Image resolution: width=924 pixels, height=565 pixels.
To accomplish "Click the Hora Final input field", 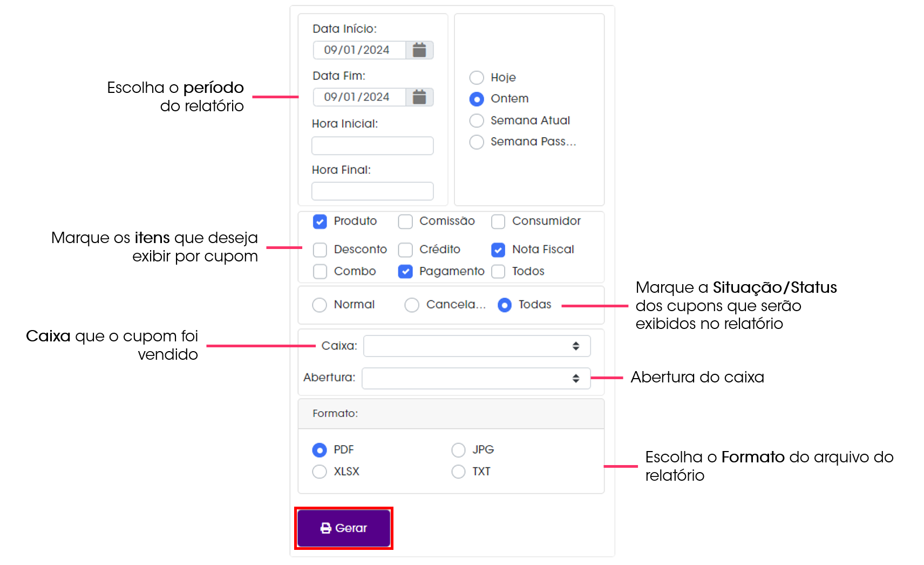I will point(372,191).
